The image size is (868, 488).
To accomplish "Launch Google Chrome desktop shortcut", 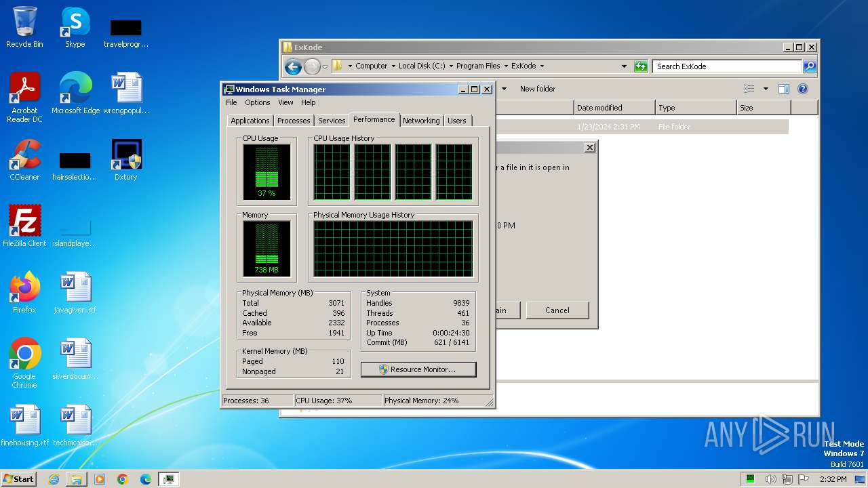I will click(x=24, y=363).
